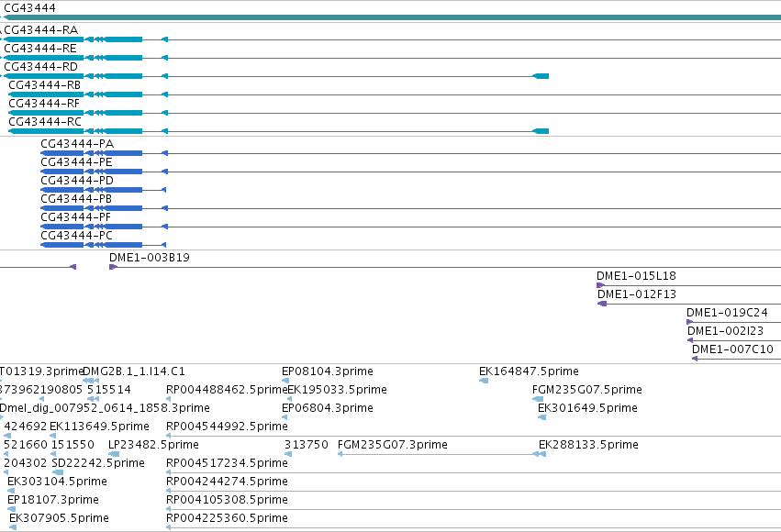Image resolution: width=781 pixels, height=532 pixels.
Task: Select the CG43444 gene label
Action: coord(29,8)
